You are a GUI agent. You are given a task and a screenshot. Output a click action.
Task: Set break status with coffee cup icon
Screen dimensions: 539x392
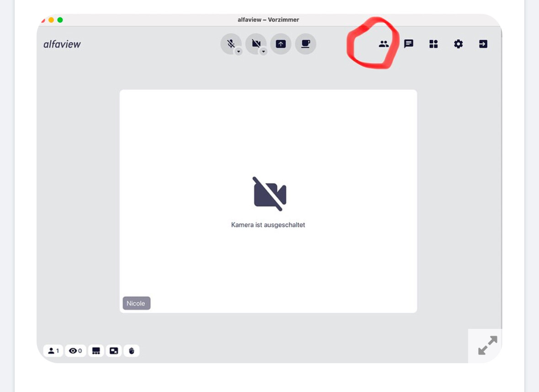pyautogui.click(x=305, y=44)
